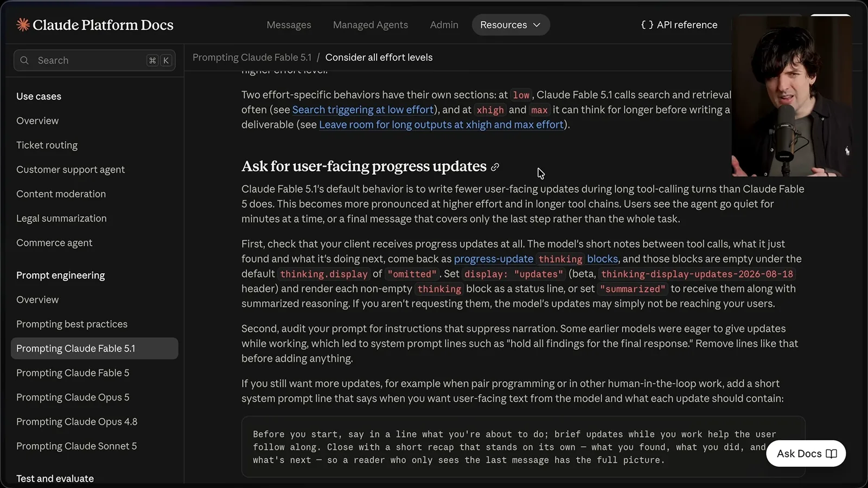
Task: Open Ticket routing page
Action: pyautogui.click(x=47, y=145)
